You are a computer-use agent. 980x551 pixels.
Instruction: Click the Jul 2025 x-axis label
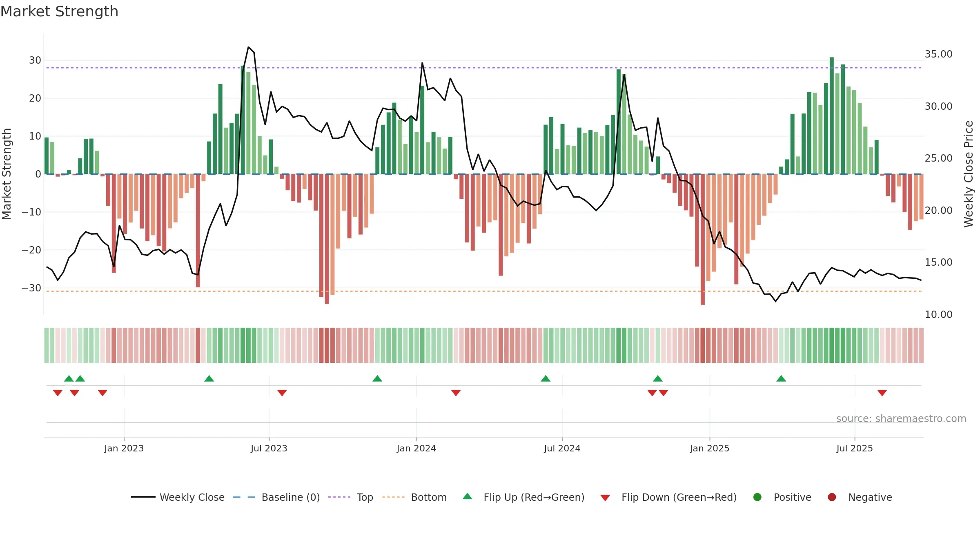855,448
